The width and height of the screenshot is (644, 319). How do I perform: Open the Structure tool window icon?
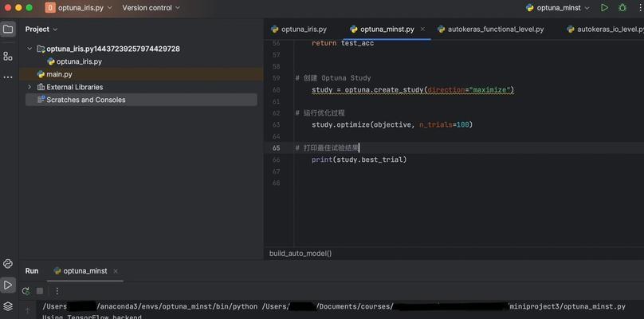[x=8, y=57]
